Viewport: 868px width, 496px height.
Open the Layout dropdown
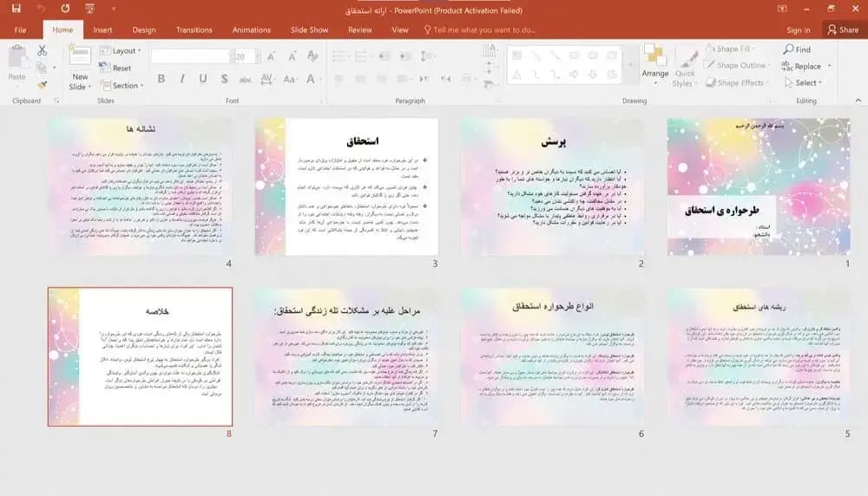pyautogui.click(x=120, y=51)
